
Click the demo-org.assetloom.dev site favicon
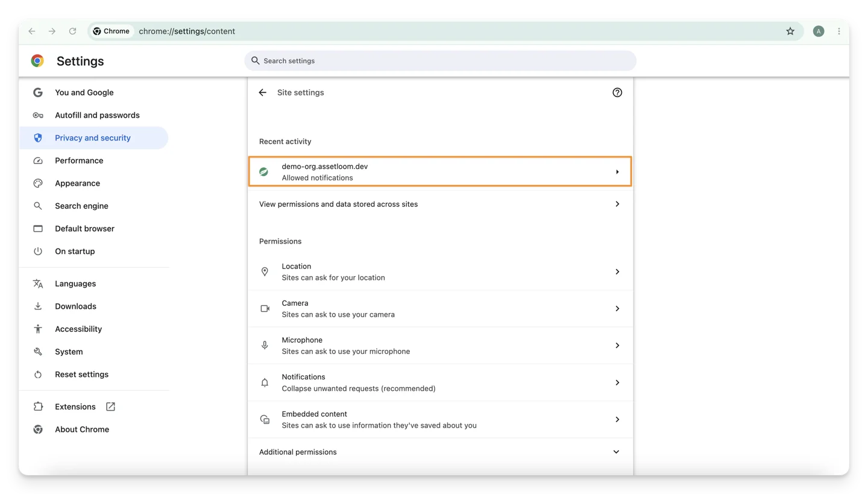[263, 172]
